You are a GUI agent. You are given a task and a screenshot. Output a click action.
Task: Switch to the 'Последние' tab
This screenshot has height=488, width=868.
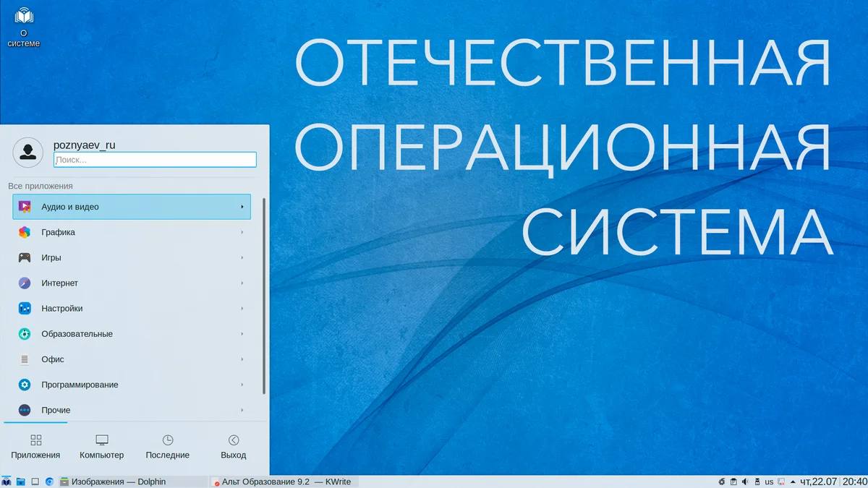click(168, 447)
